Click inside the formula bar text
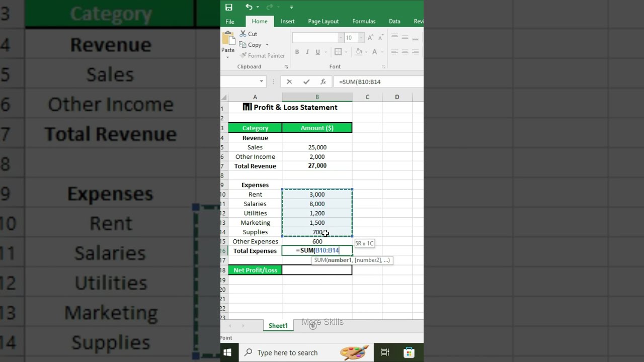This screenshot has width=644, height=362. 360,81
